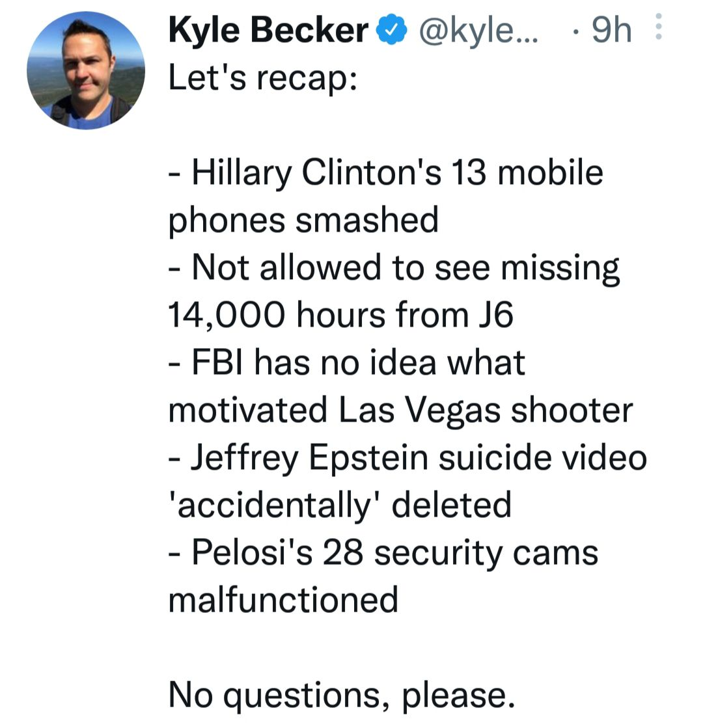The image size is (703, 728).
Task: Click the "Not allowed to see missing" line
Action: click(394, 268)
